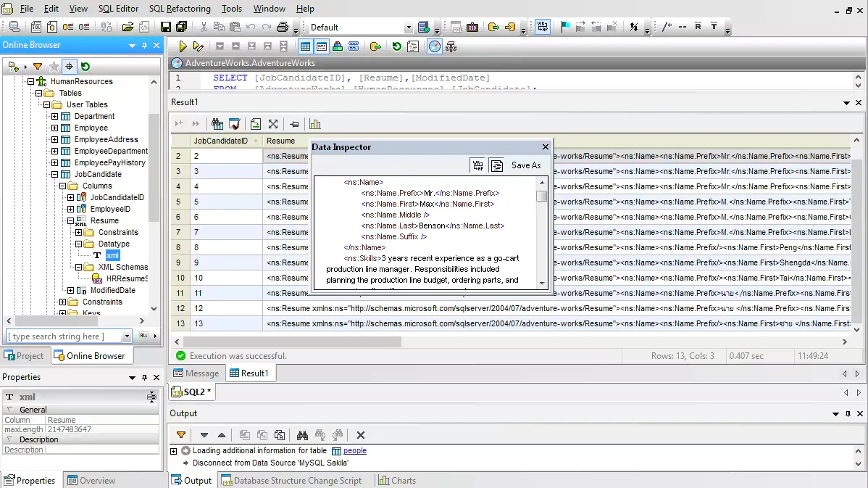Collapse the JobCandidate table node
The width and height of the screenshot is (868, 488).
click(x=54, y=174)
